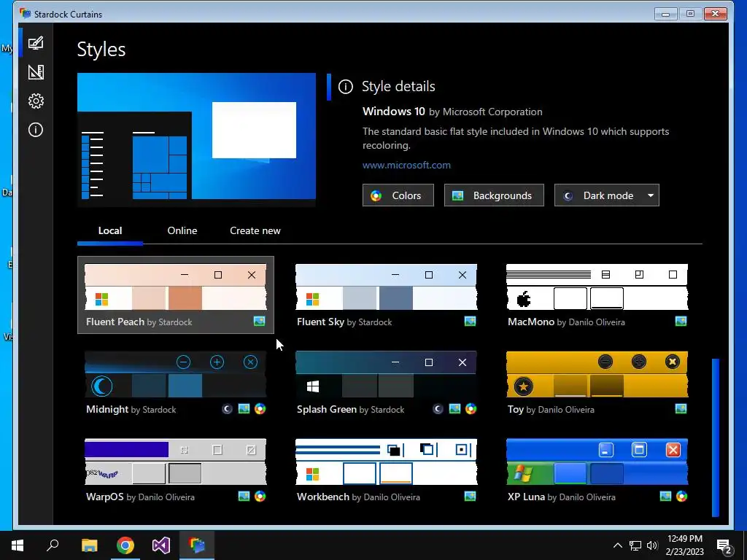Open the www.microsoft.com link

pyautogui.click(x=406, y=166)
